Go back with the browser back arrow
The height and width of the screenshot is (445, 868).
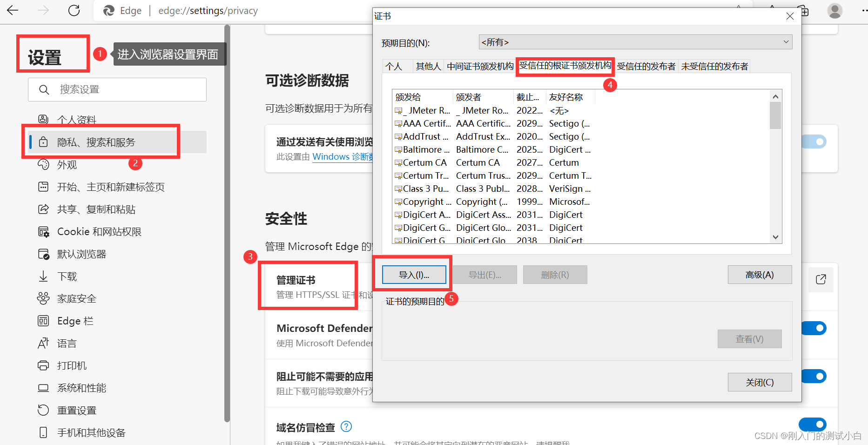[13, 10]
